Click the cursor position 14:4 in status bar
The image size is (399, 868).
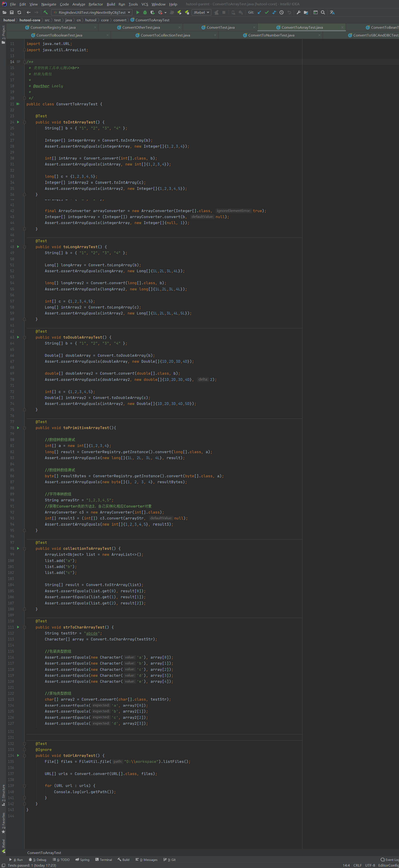pyautogui.click(x=346, y=865)
